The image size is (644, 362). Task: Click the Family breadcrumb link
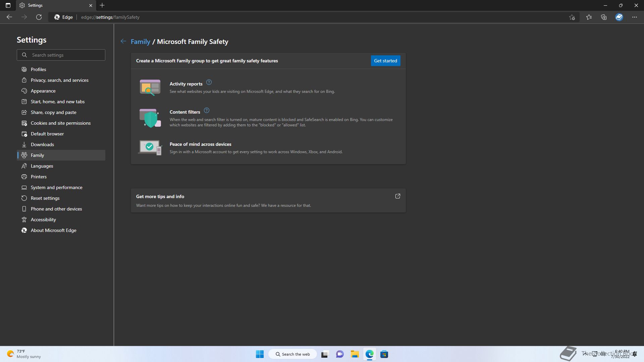point(140,42)
